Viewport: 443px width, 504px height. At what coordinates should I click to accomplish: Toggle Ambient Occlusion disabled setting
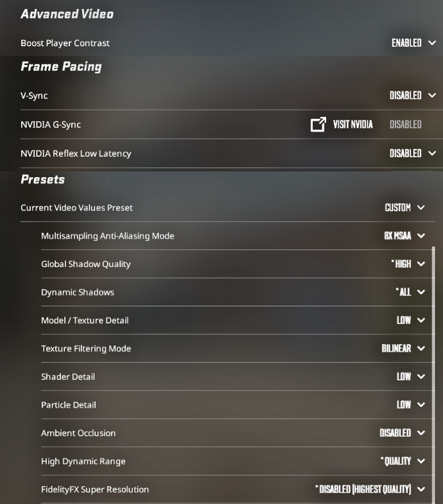tap(402, 433)
